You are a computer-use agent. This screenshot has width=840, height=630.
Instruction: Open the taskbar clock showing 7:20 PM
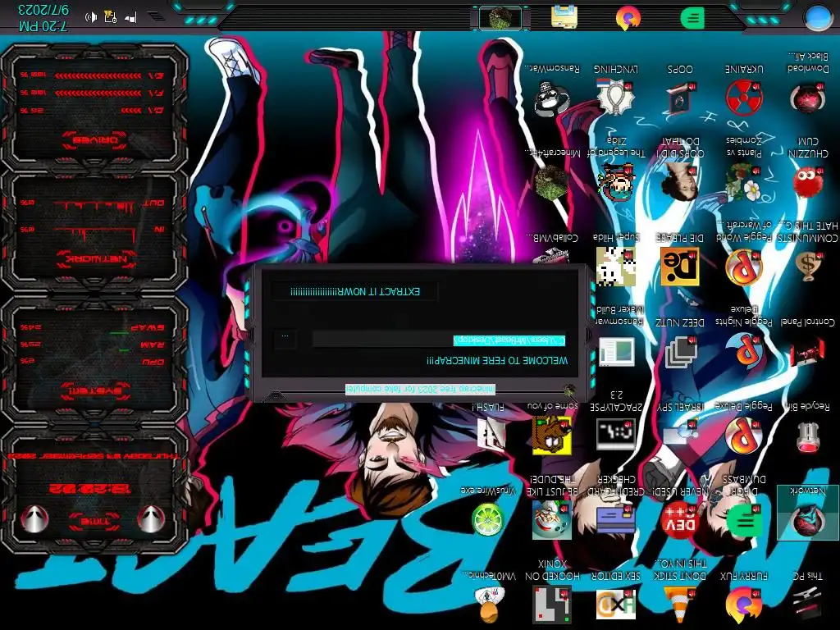(43, 18)
